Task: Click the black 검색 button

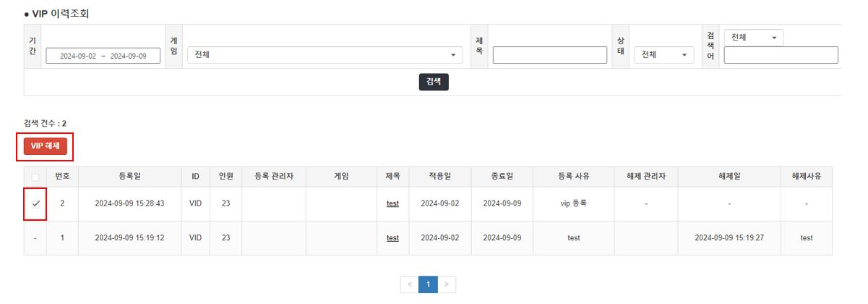Action: click(434, 82)
